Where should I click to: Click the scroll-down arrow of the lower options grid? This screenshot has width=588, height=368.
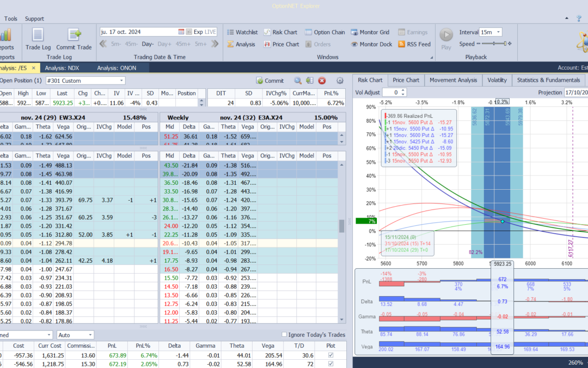(341, 319)
